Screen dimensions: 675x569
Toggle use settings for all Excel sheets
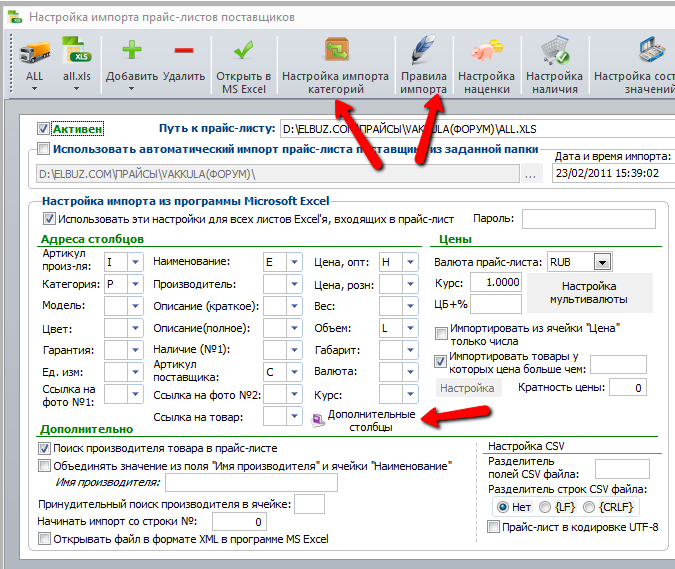[x=49, y=219]
